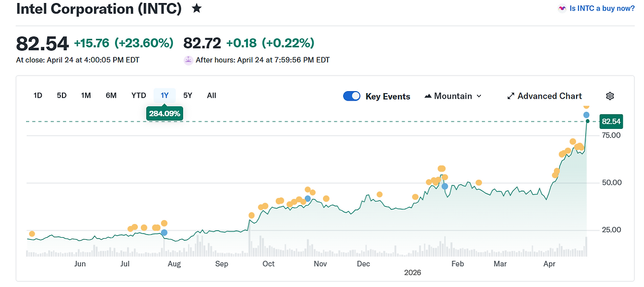
Task: Click the after hours price 82.72
Action: pos(202,43)
